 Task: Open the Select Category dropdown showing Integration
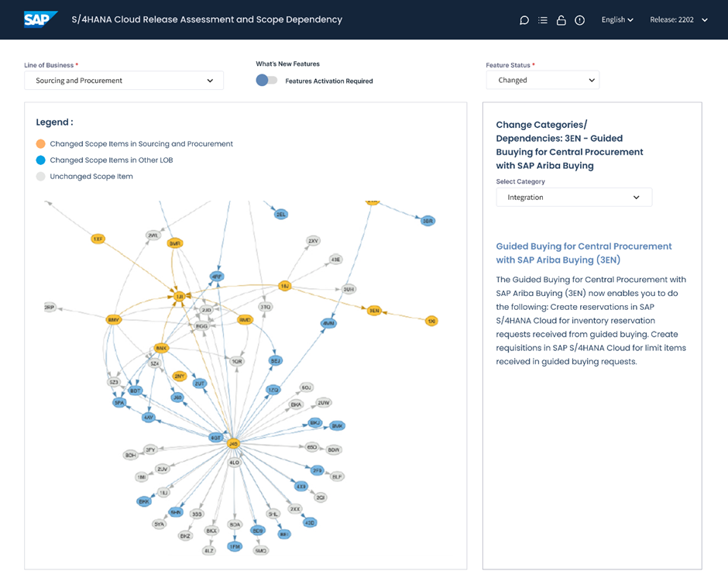(x=573, y=197)
